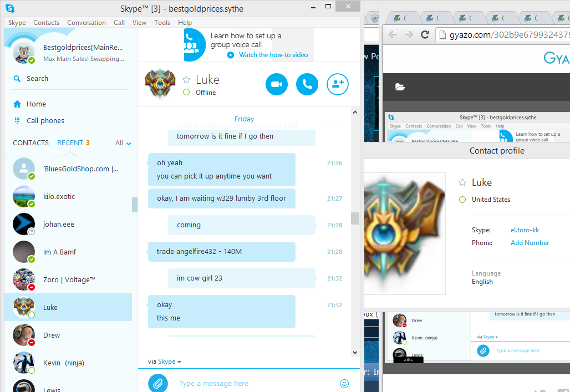Click the 21:26 message timestamp
The width and height of the screenshot is (570, 392).
[x=334, y=163]
